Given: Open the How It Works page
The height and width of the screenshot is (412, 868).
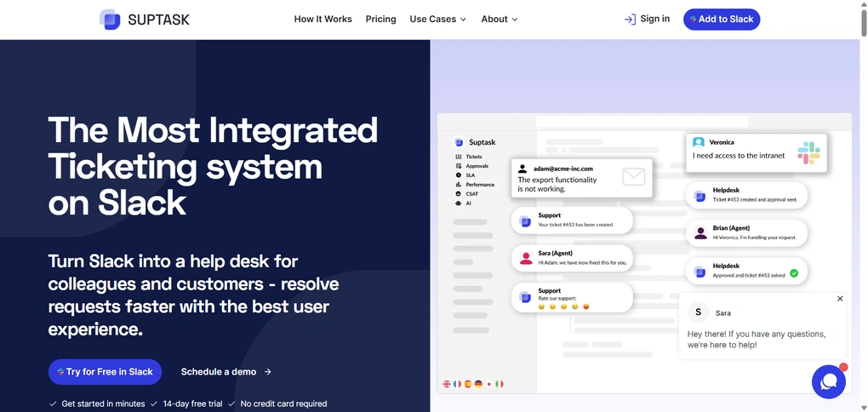Looking at the screenshot, I should click(323, 20).
